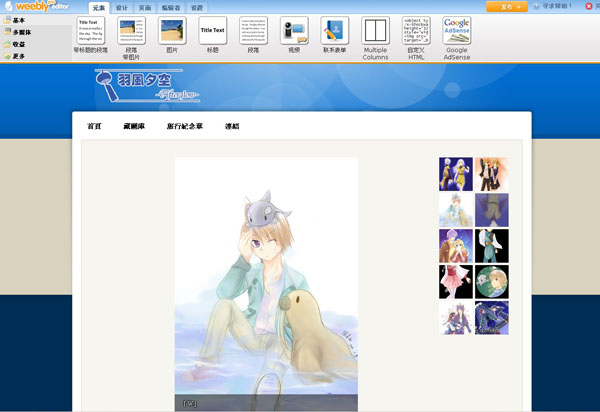Open the 藏圖庫 navigation link
This screenshot has width=600, height=412.
pos(134,126)
